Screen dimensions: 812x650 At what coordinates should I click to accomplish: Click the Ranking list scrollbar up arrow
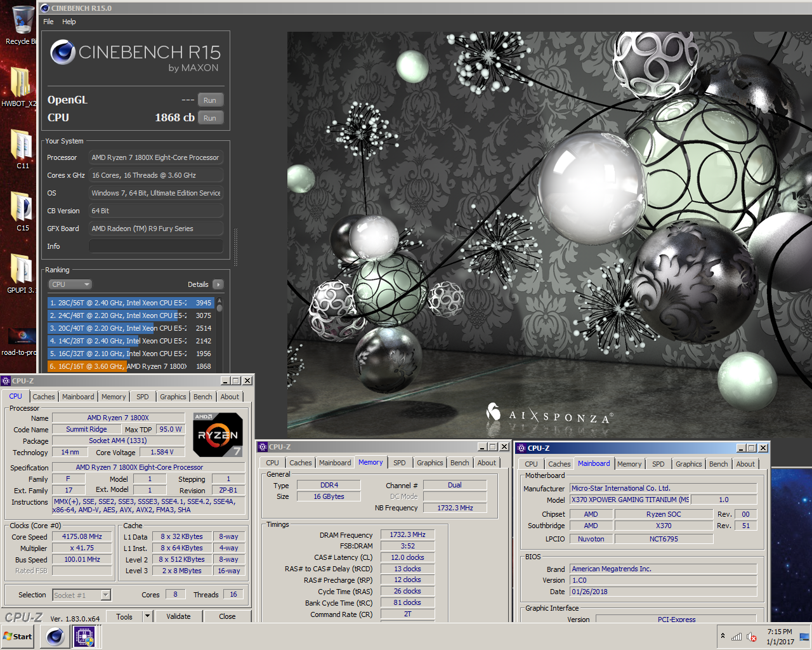click(219, 301)
